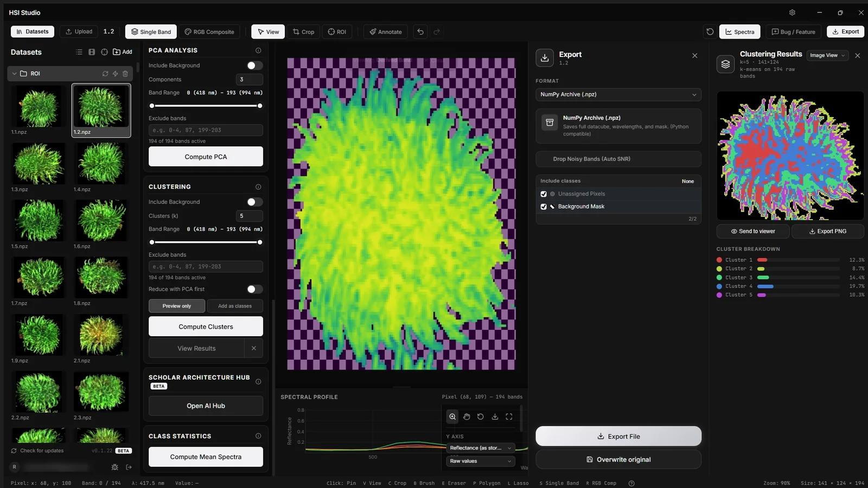Select Add as classes mode option
This screenshot has height=488, width=868.
[x=235, y=306]
